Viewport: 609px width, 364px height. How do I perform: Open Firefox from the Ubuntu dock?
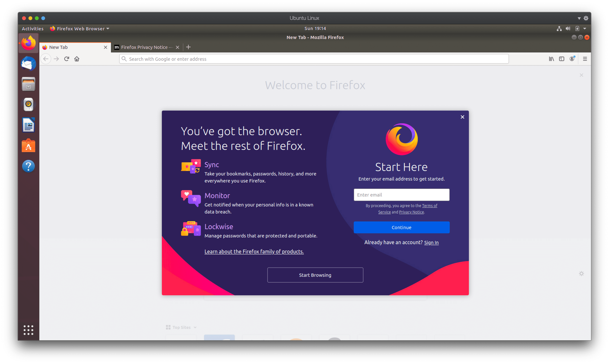28,43
